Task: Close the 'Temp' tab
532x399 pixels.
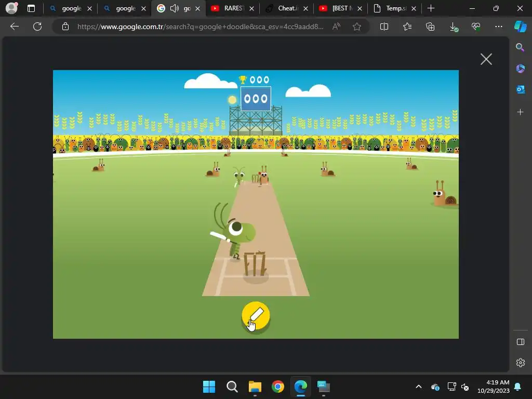Action: click(414, 8)
